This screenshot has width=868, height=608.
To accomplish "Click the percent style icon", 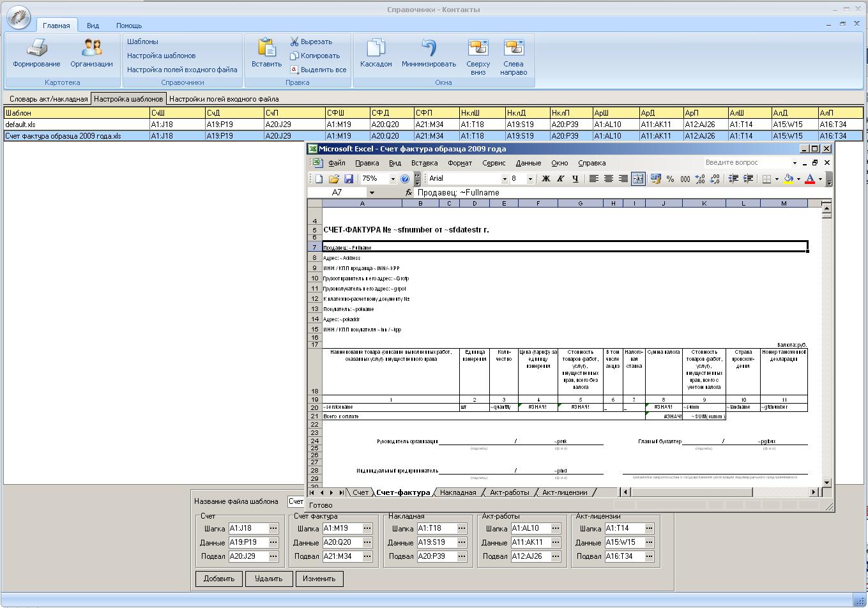I will 670,179.
